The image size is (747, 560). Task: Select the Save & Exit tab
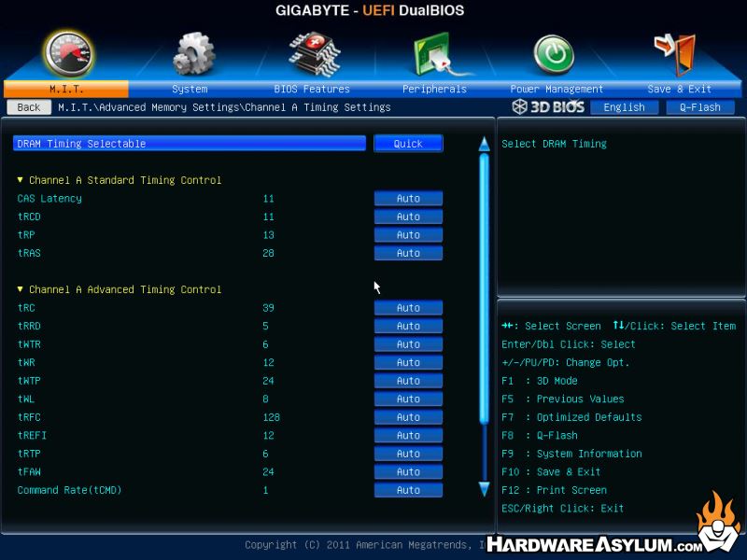coord(680,89)
